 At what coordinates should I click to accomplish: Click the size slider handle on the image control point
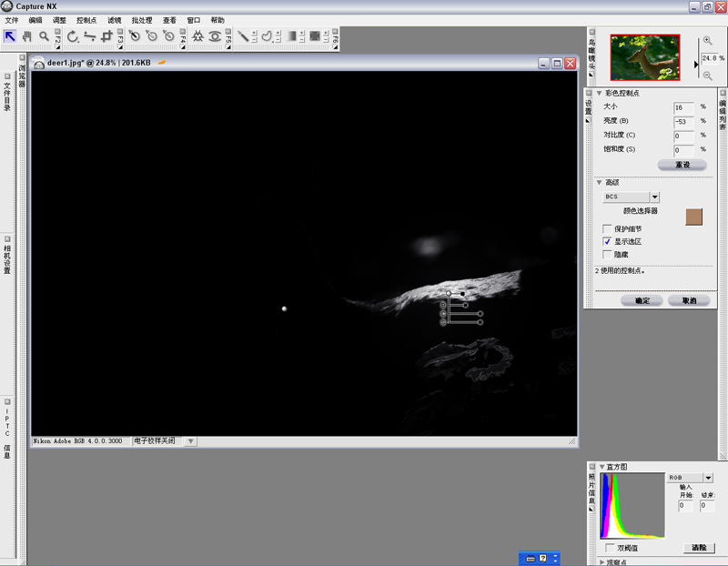[462, 293]
